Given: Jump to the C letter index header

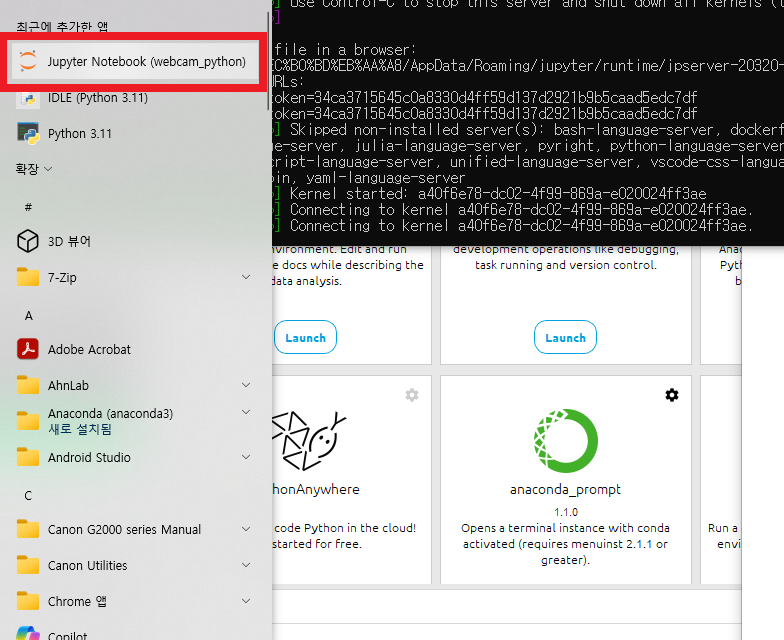Looking at the screenshot, I should click(28, 496).
